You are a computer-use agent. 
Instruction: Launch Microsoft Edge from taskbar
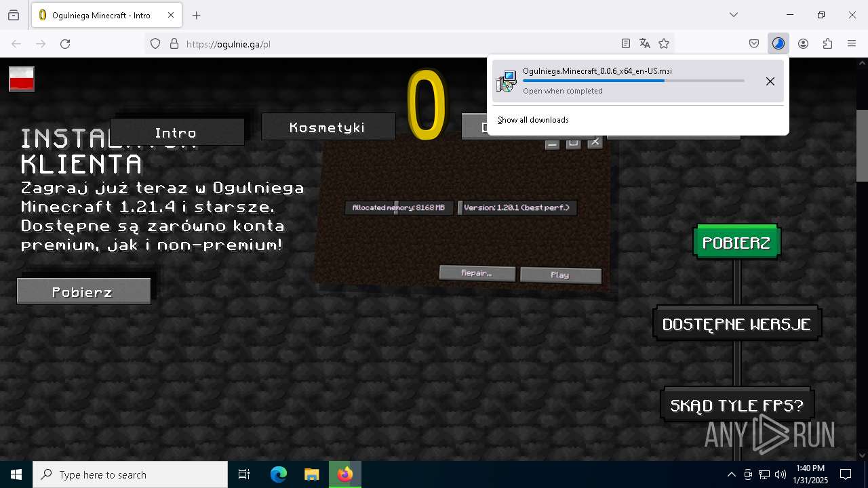click(x=279, y=474)
